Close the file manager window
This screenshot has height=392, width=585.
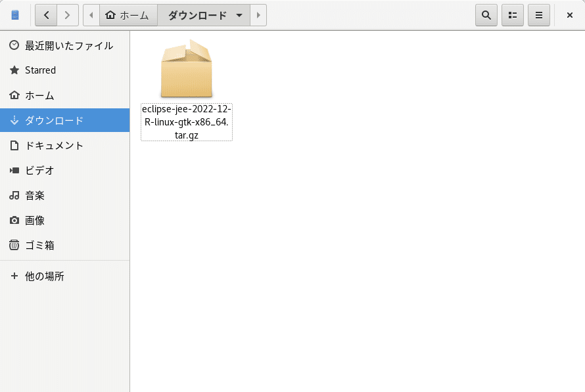coord(570,15)
